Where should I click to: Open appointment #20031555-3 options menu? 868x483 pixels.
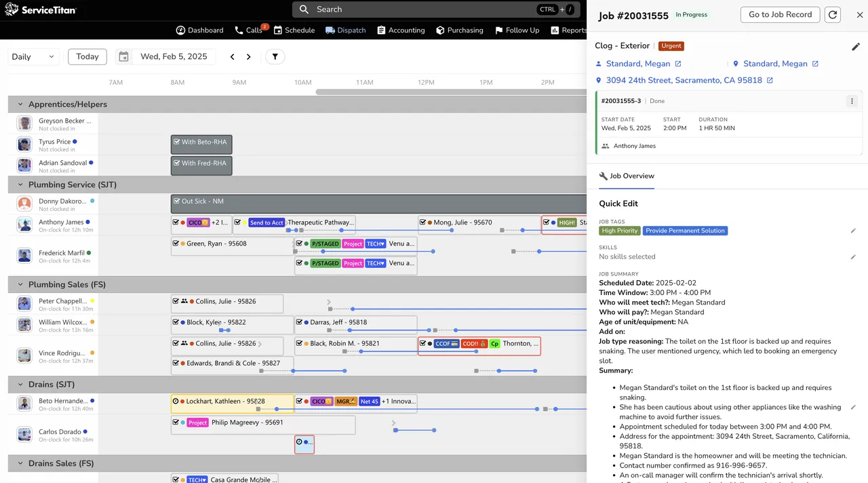pos(852,101)
